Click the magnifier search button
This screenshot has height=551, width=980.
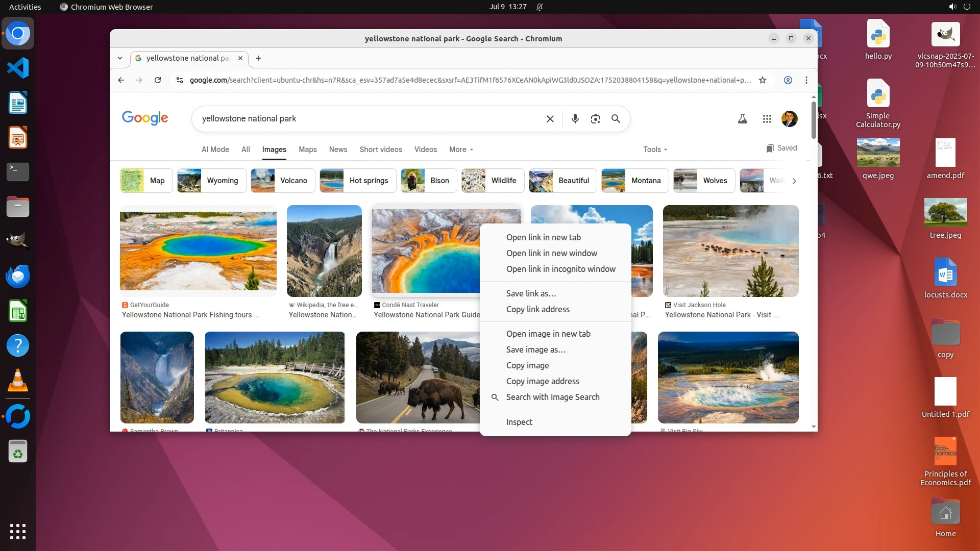(x=616, y=119)
